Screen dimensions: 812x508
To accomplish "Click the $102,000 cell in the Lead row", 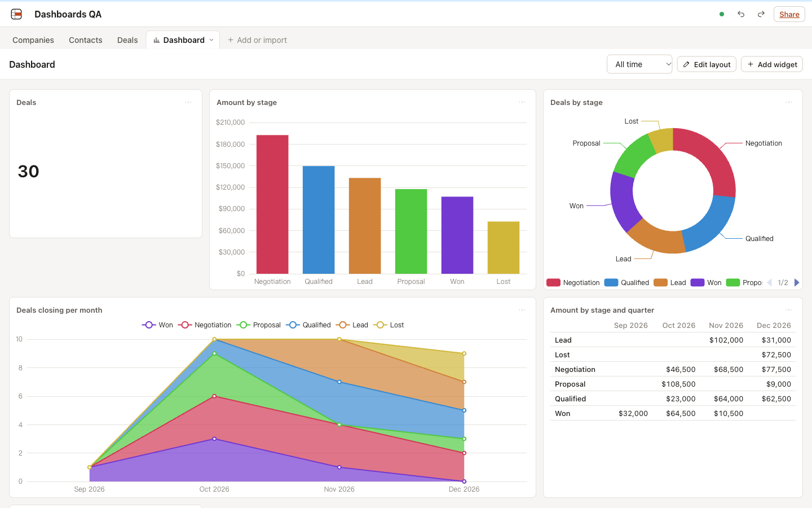I will point(726,340).
